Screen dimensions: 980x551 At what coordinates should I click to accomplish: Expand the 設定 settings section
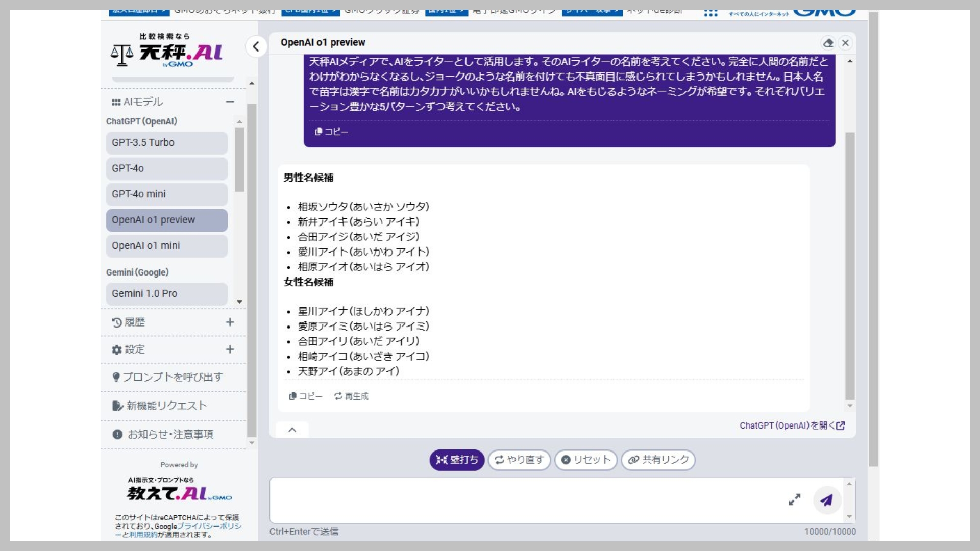coord(230,349)
